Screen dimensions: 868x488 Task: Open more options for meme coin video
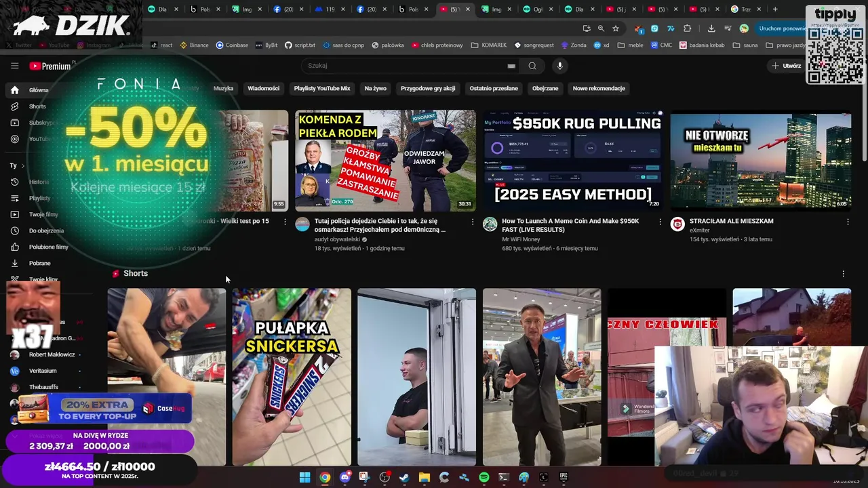tap(660, 222)
